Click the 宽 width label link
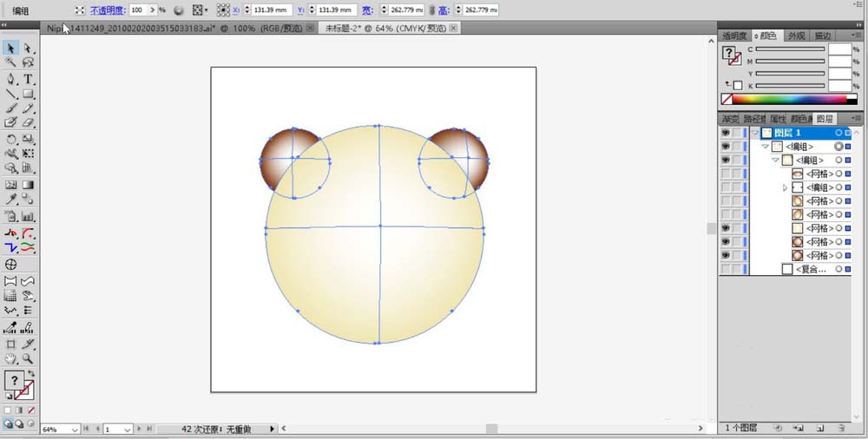Screen dimensions: 868x439 pyautogui.click(x=367, y=10)
